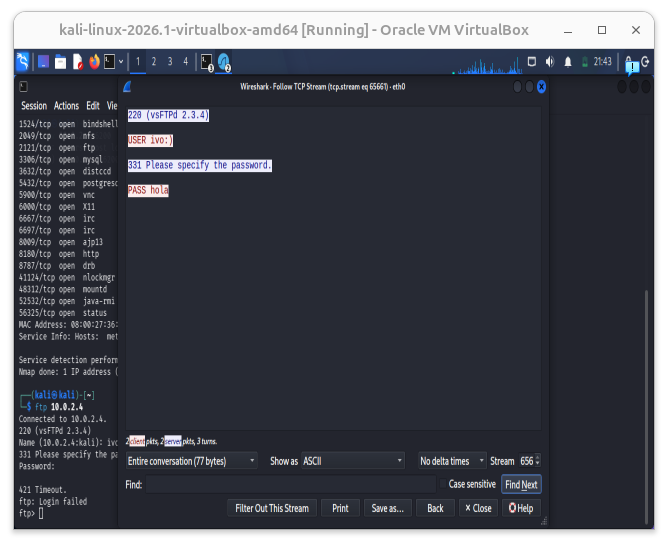Click the panel clock 21:43
668x546 pixels.
click(602, 62)
